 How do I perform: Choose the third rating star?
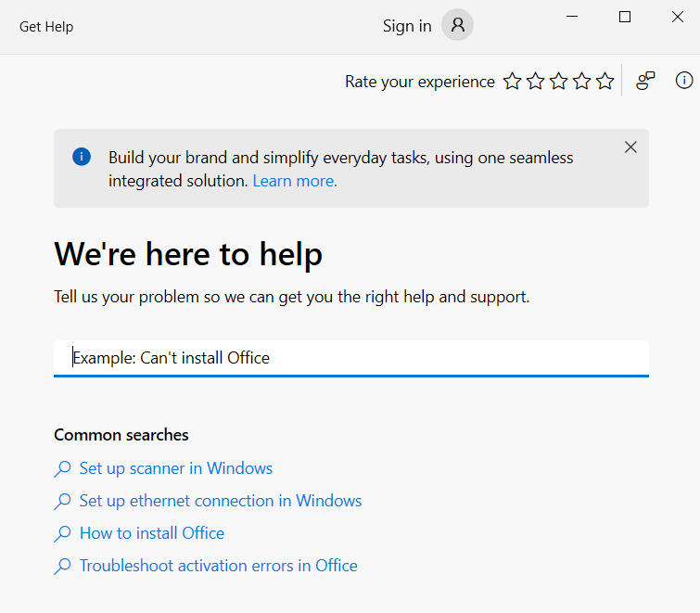click(558, 82)
